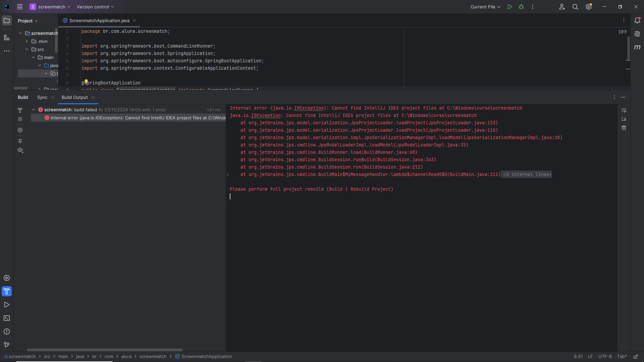Open build view options eye icon
This screenshot has width=644, height=362.
pos(20,150)
